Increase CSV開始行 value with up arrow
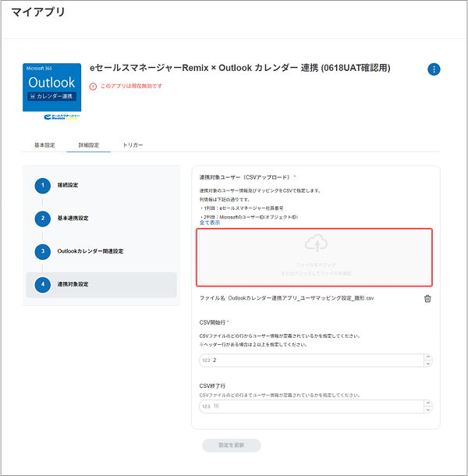 (427, 357)
